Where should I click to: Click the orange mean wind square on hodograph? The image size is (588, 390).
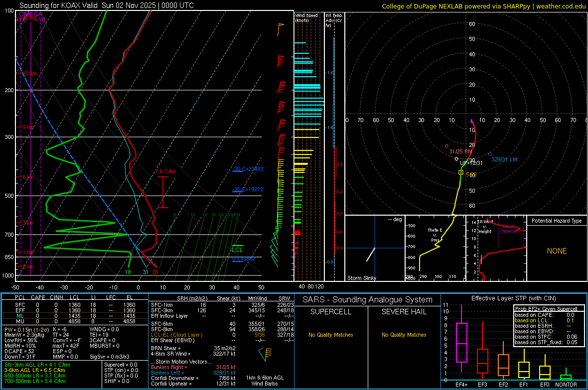click(x=461, y=172)
